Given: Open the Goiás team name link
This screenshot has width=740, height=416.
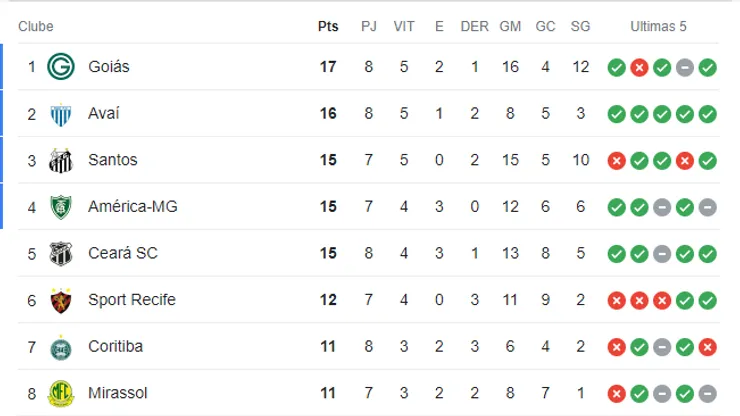Looking at the screenshot, I should [x=109, y=67].
